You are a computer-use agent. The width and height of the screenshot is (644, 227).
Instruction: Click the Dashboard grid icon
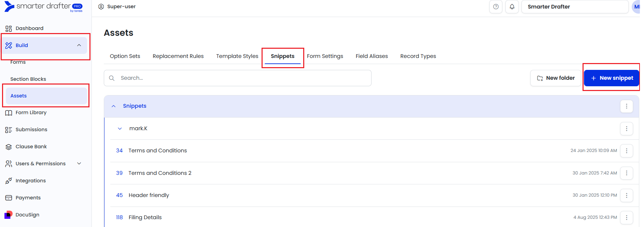click(9, 28)
